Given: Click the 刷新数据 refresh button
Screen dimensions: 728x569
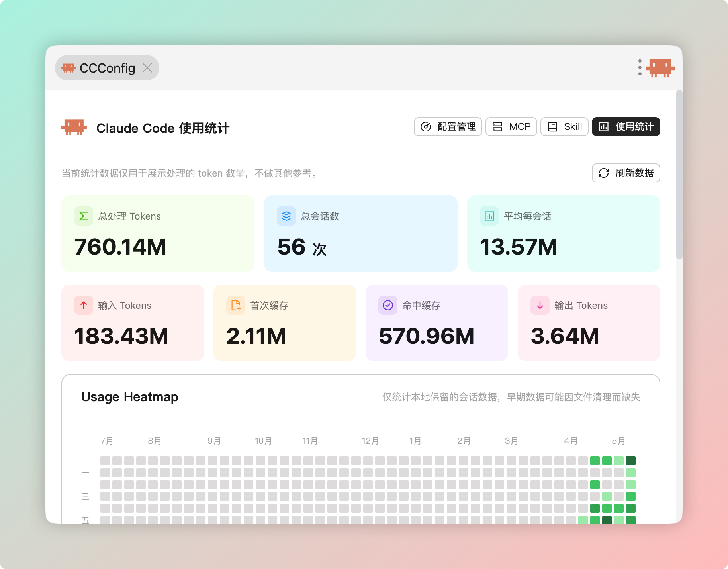Looking at the screenshot, I should coord(626,173).
